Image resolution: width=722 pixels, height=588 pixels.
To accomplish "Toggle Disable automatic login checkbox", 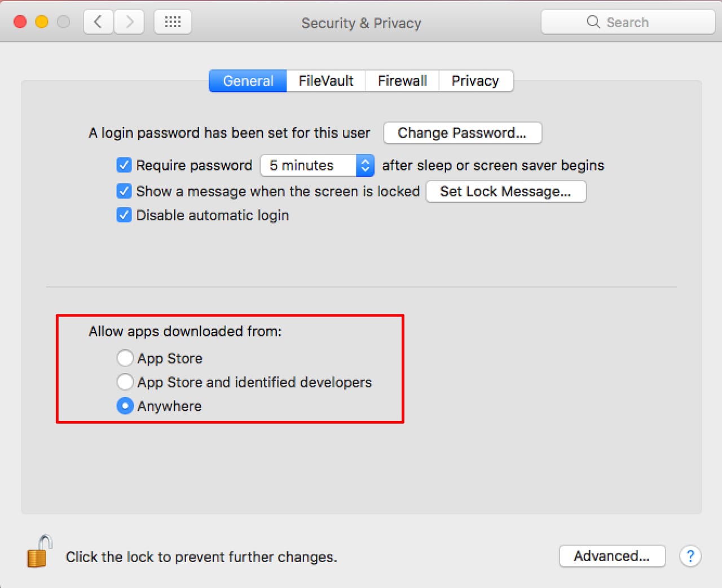I will [124, 215].
